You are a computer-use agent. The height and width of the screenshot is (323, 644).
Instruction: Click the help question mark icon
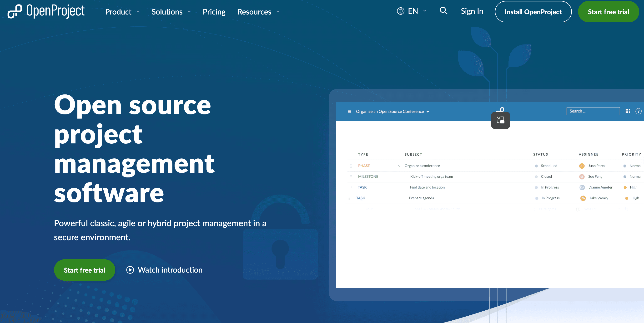[638, 111]
